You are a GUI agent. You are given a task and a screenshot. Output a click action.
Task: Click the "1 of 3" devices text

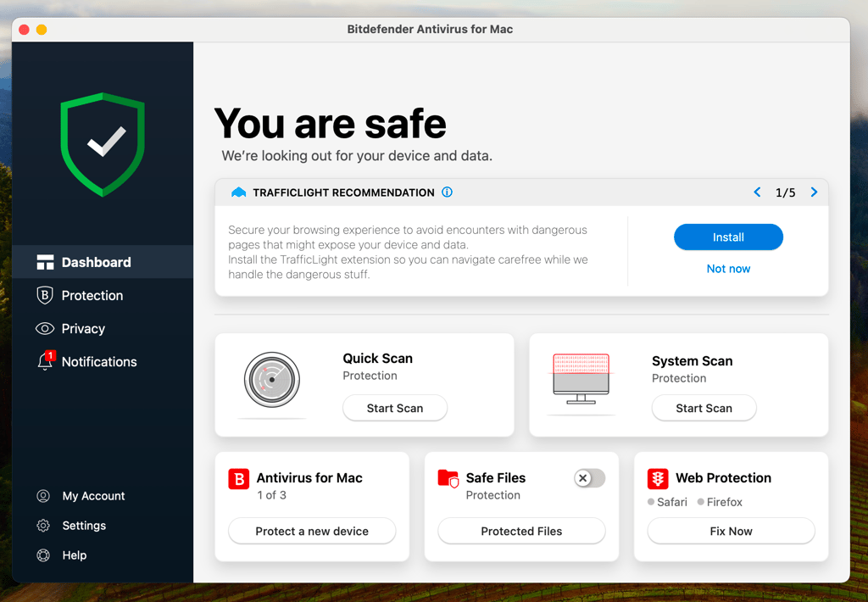(271, 495)
